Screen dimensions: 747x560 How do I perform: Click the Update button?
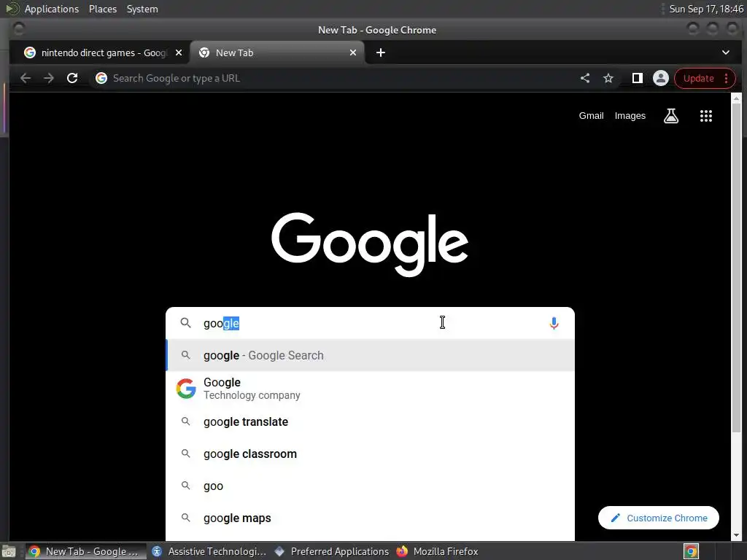[698, 79]
